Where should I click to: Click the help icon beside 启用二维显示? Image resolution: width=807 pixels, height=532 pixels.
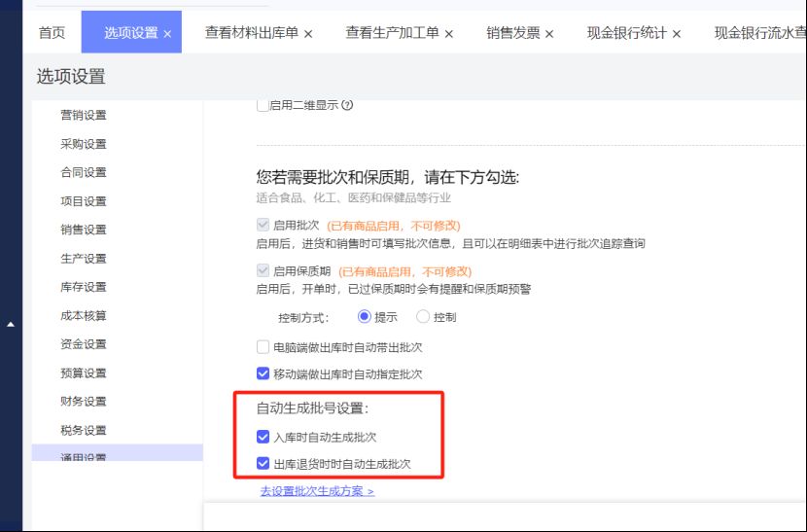tap(347, 106)
